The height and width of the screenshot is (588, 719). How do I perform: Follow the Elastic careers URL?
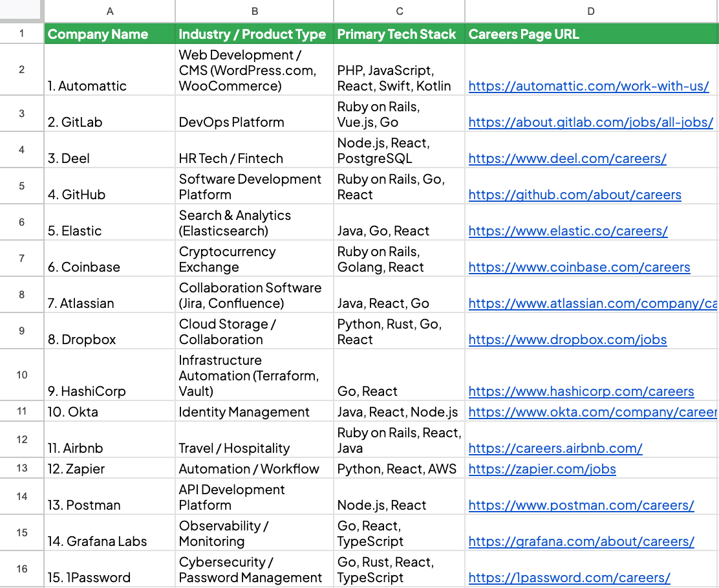coord(567,230)
